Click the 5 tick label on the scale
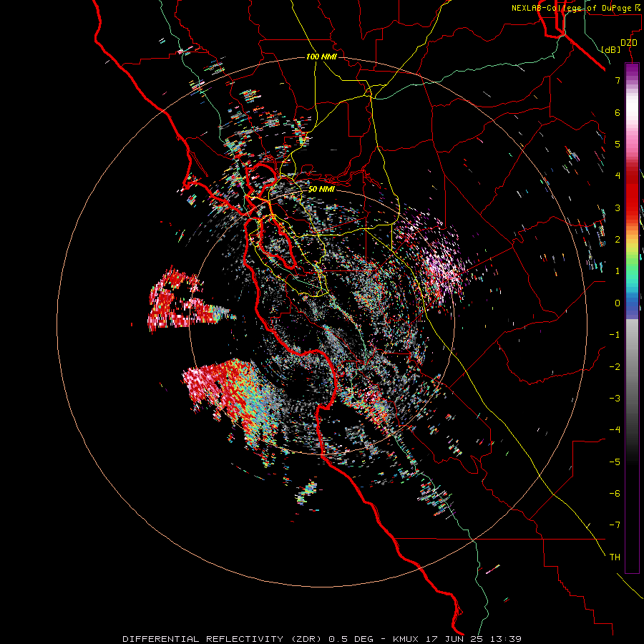 (x=618, y=144)
